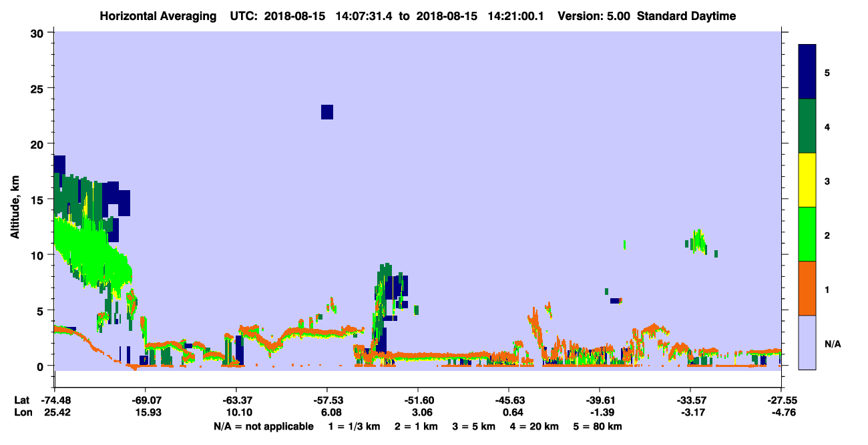Click the lavender N/A colorbar segment
Screen dimensions: 868x445
coord(808,342)
